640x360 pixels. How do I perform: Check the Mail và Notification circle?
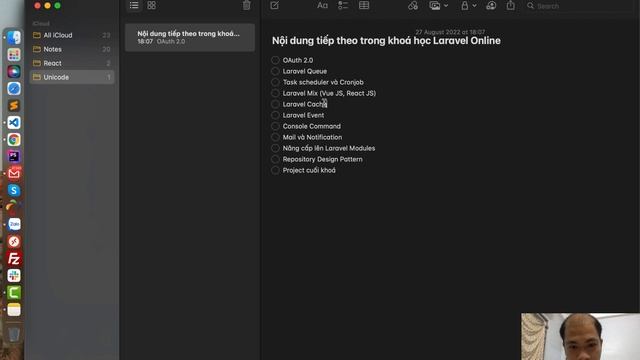tap(275, 137)
